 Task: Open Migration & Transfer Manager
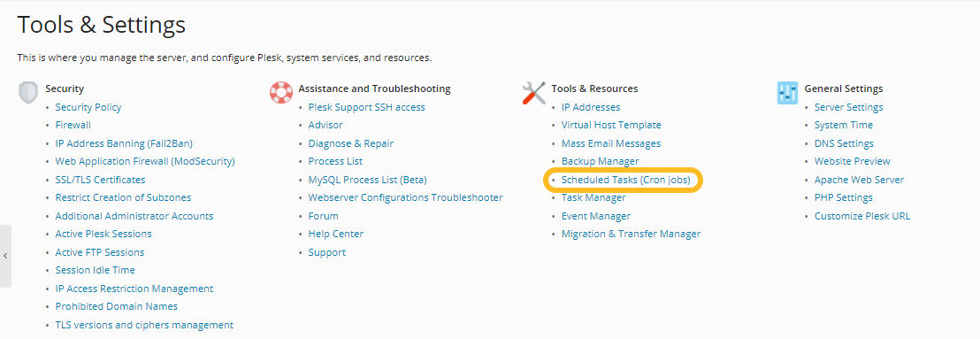[631, 234]
